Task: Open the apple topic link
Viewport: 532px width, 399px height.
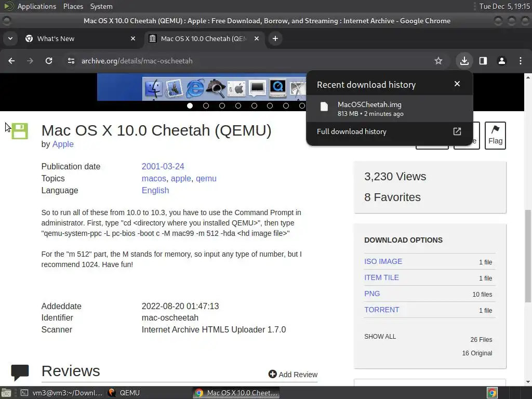Action: (x=181, y=179)
